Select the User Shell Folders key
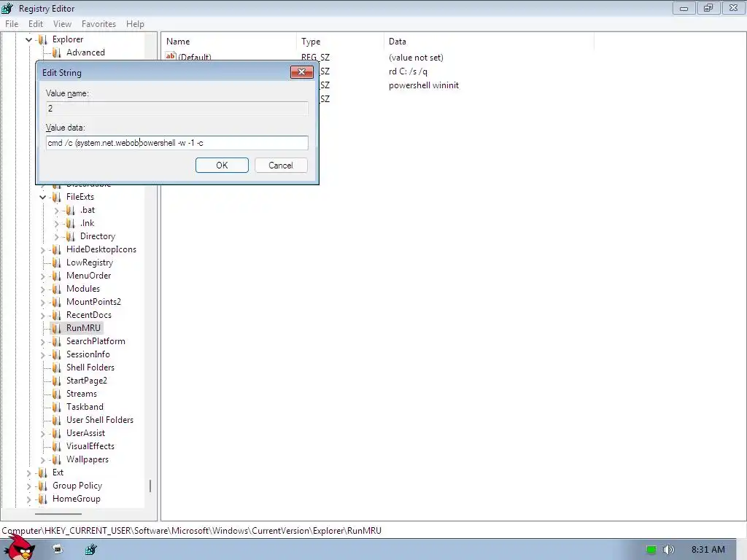 pyautogui.click(x=100, y=420)
